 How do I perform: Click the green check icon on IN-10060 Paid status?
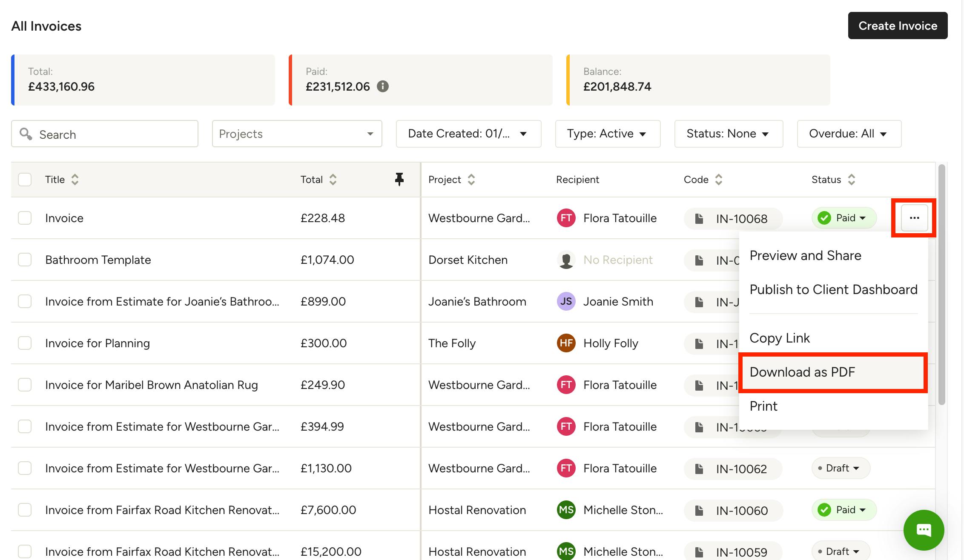tap(824, 510)
